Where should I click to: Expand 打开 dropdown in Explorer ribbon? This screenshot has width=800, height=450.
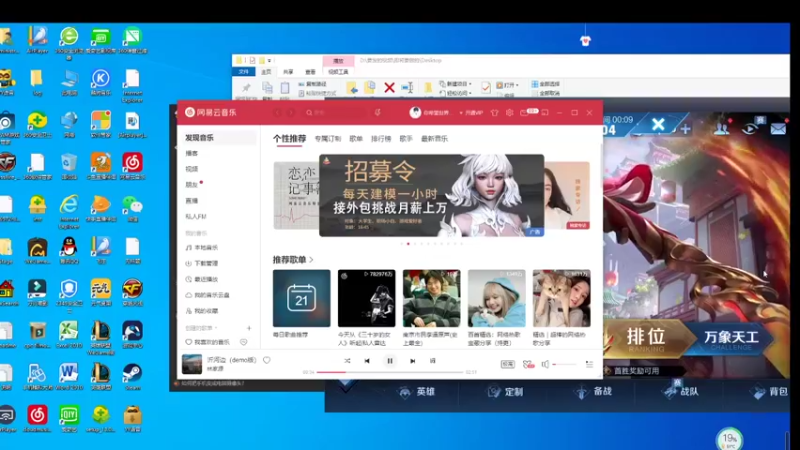[508, 85]
